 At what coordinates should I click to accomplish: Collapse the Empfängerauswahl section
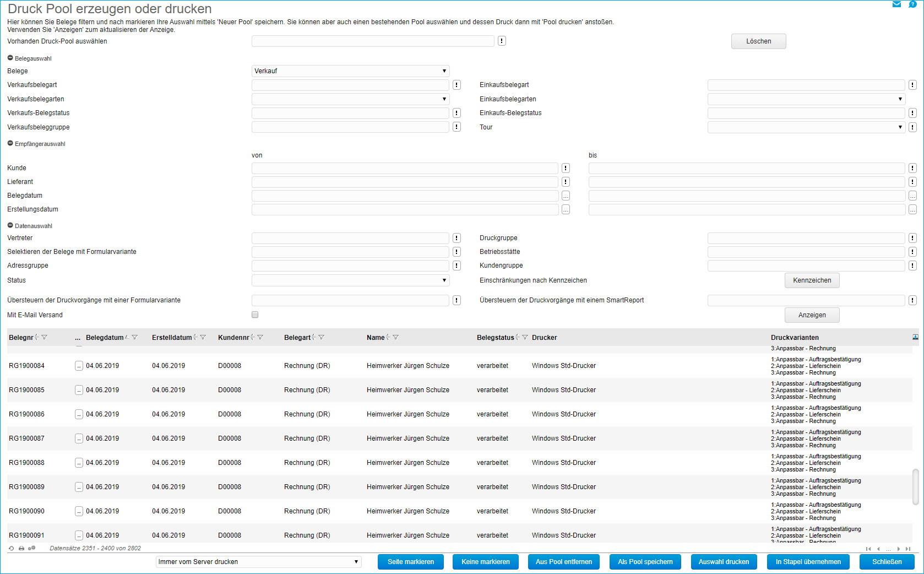click(x=10, y=143)
